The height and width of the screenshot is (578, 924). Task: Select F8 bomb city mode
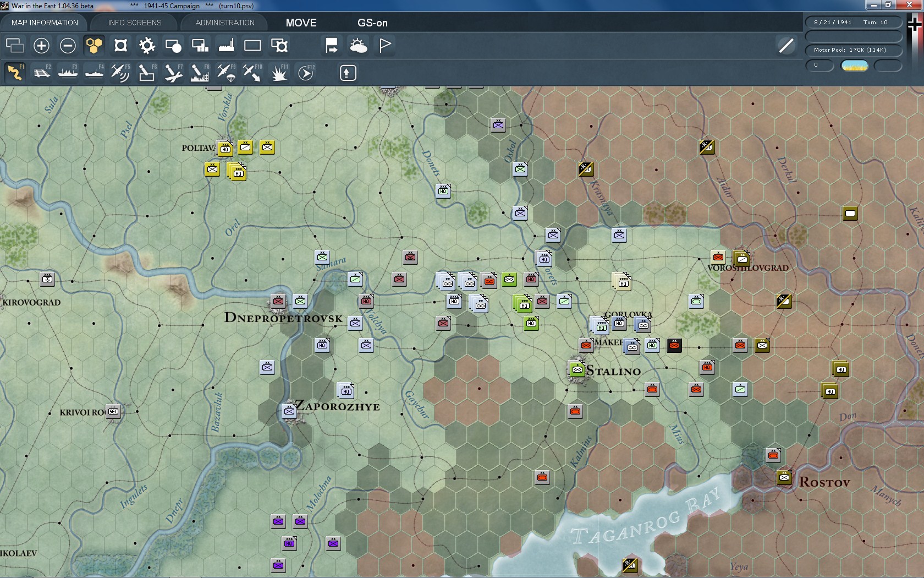200,73
